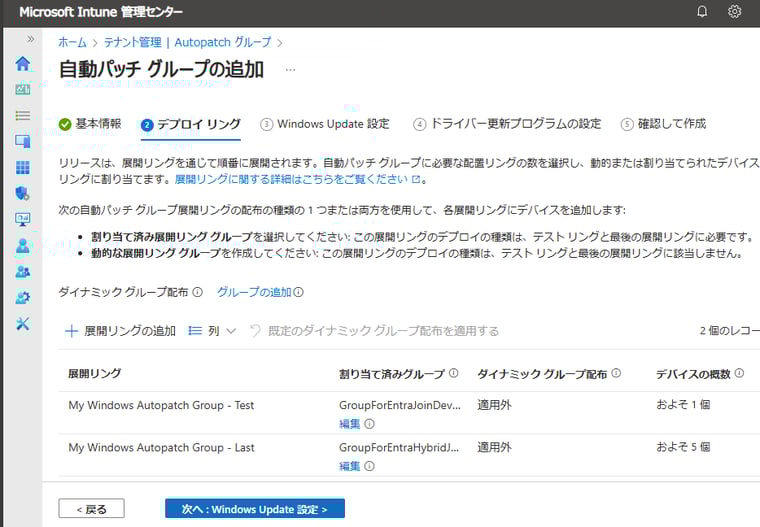Open Troubleshooting tools icon
Viewport: 760px width, 527px height.
tap(23, 323)
